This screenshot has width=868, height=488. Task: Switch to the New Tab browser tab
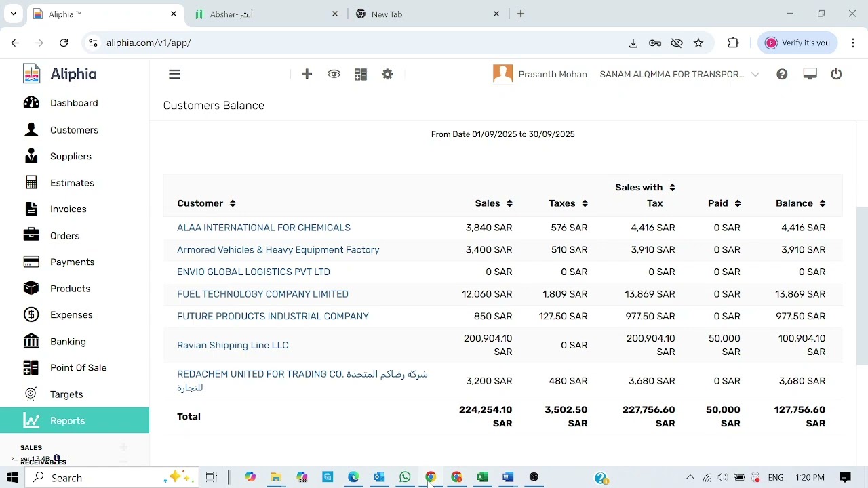[428, 14]
